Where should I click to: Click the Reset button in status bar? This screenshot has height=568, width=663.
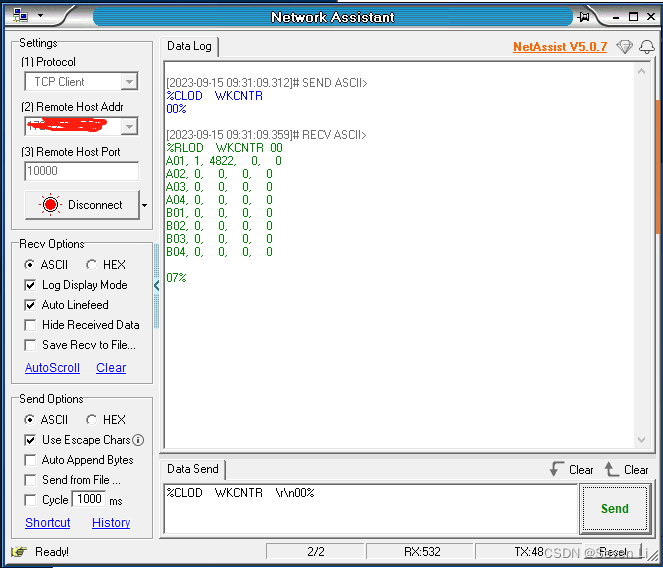coord(613,552)
